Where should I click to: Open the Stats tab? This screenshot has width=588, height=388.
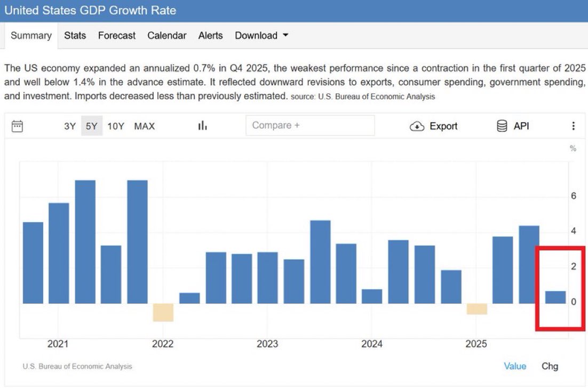coord(75,35)
